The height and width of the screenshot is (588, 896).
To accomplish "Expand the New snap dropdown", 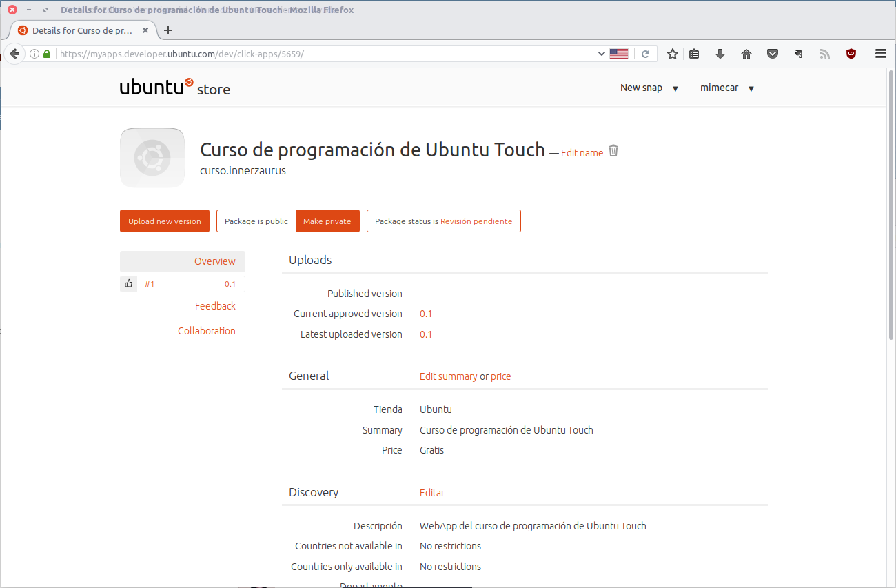I will 649,88.
